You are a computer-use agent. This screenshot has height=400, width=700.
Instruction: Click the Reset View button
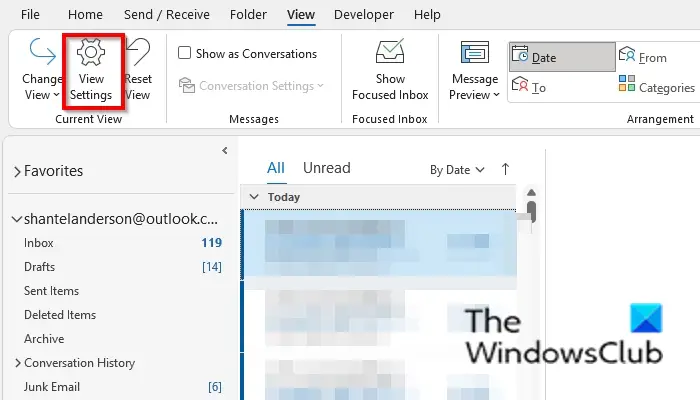point(138,69)
